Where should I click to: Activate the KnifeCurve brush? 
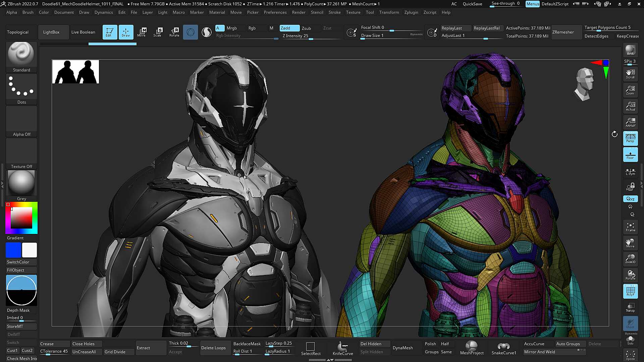tap(342, 348)
